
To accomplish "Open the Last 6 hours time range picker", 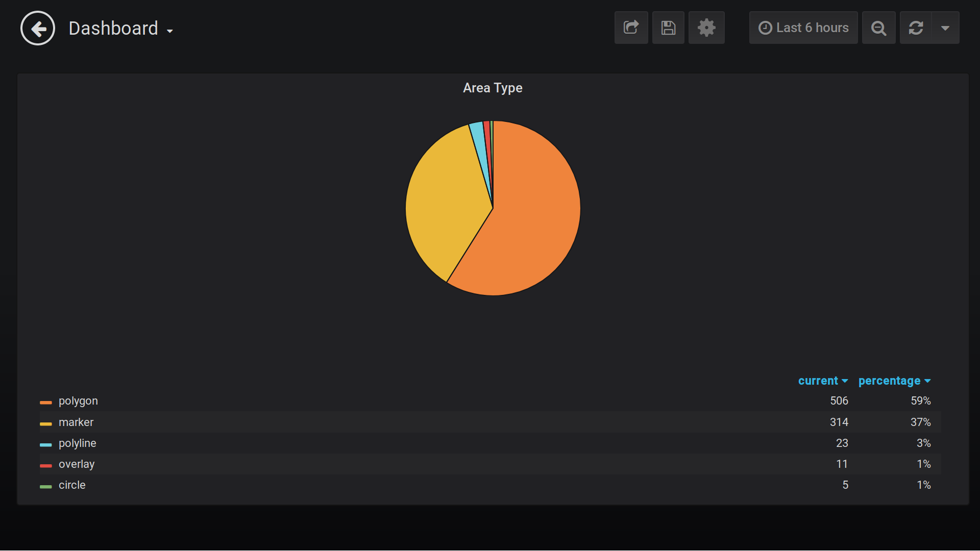I will [x=811, y=28].
